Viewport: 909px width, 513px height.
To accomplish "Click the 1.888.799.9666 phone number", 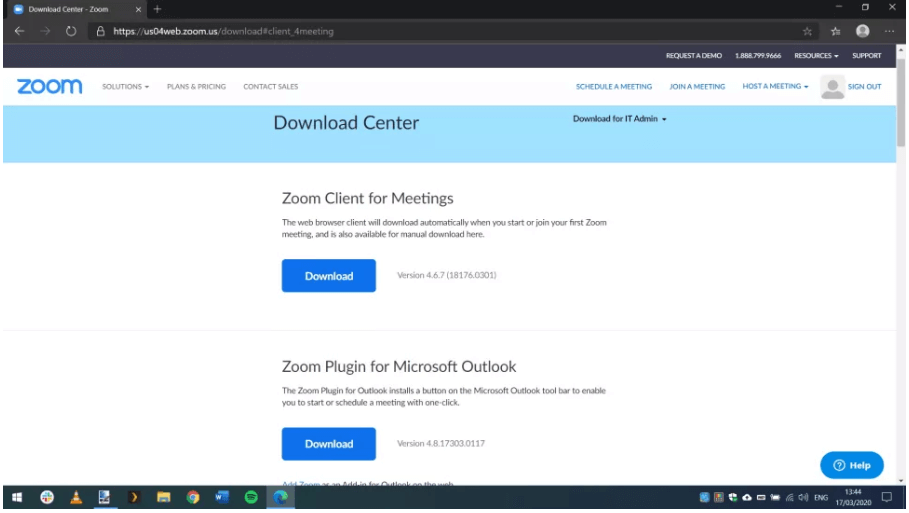I will [x=758, y=56].
